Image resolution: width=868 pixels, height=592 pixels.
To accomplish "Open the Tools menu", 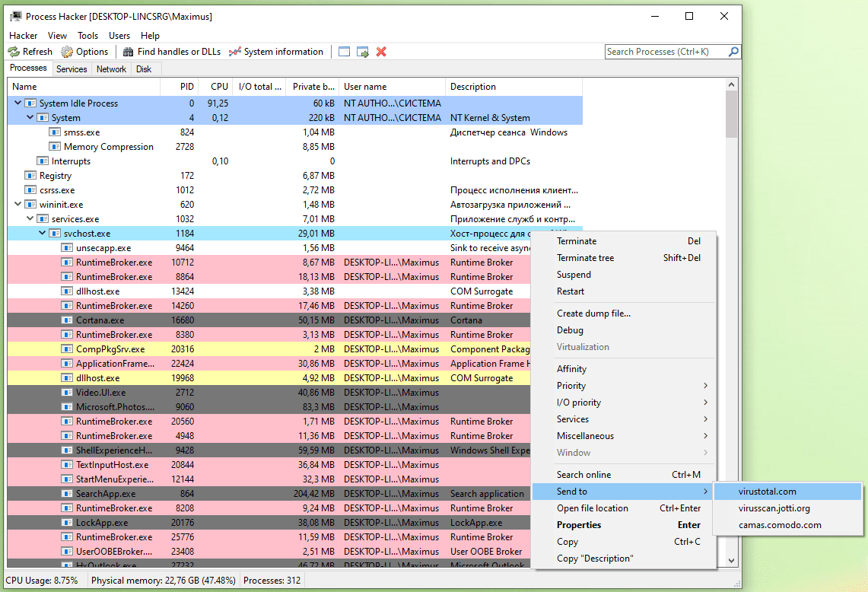I will pyautogui.click(x=87, y=36).
